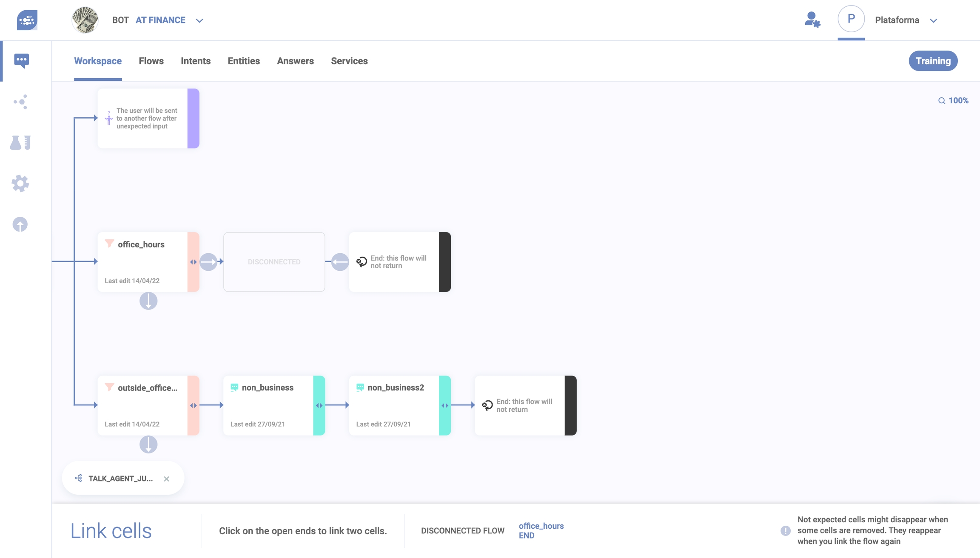Expand non_business cell handle arrows
This screenshot has width=980, height=558.
[319, 405]
